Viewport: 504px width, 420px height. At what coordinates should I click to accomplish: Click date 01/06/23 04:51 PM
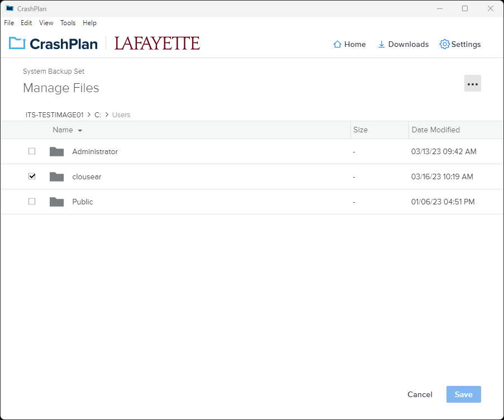pyautogui.click(x=443, y=202)
